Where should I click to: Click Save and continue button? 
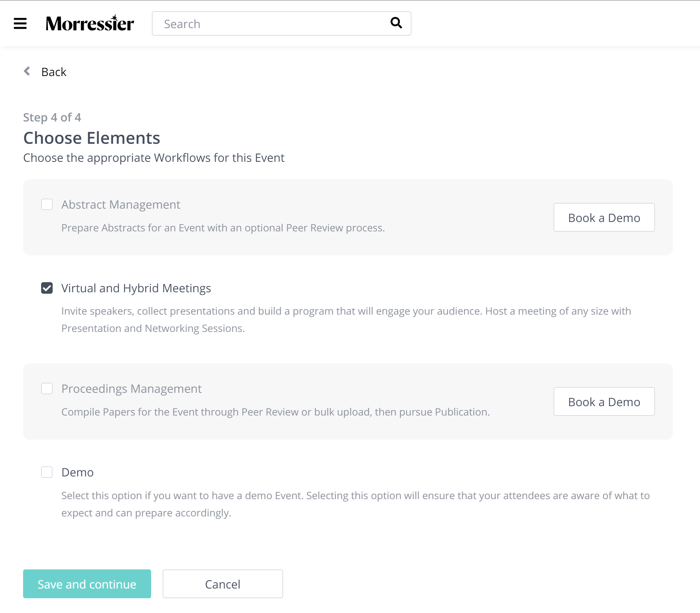pyautogui.click(x=87, y=584)
